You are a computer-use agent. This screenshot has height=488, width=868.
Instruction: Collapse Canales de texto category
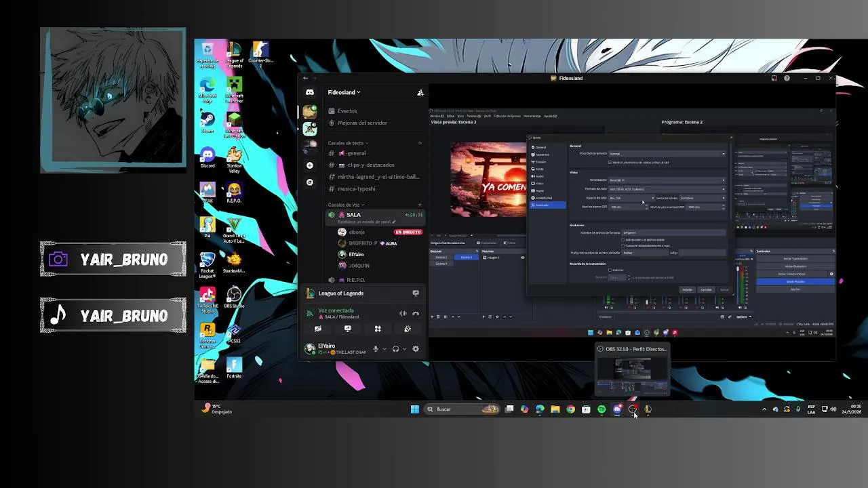coord(348,143)
